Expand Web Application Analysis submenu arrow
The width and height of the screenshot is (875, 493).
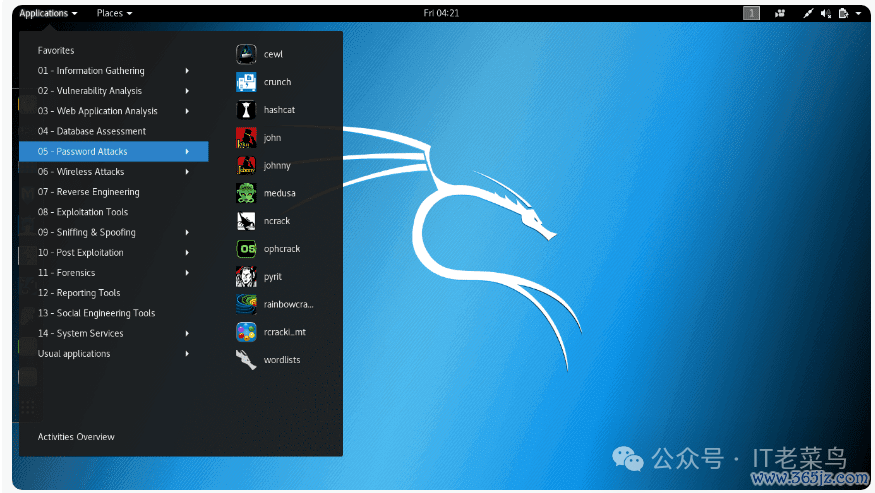187,111
